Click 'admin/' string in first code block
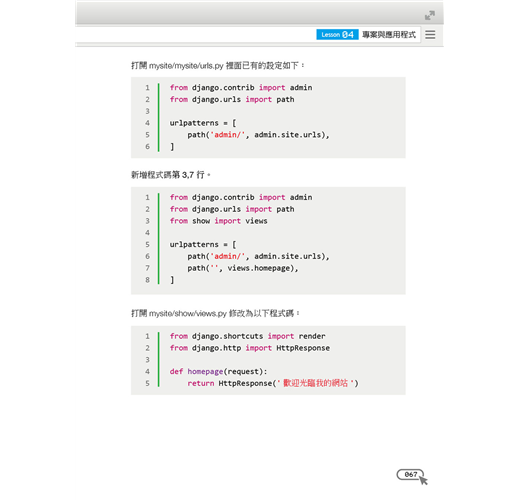 (x=227, y=135)
